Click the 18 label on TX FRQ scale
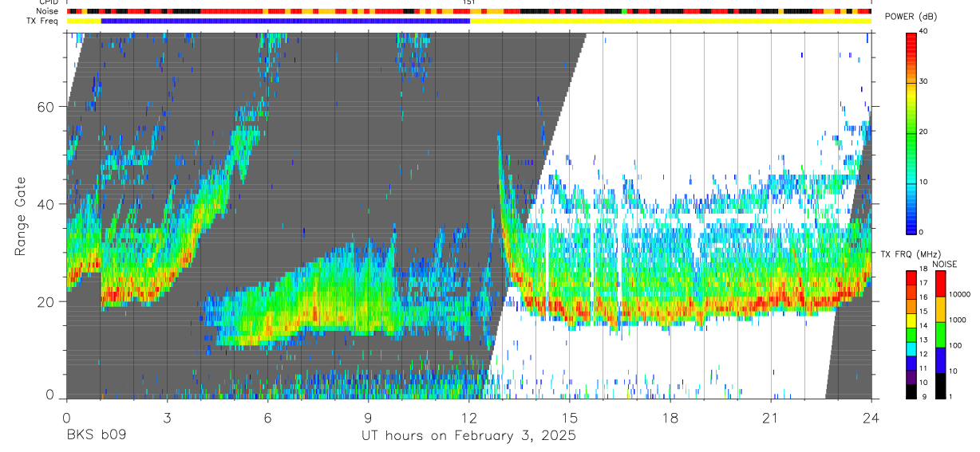This screenshot has height=452, width=980. (924, 269)
